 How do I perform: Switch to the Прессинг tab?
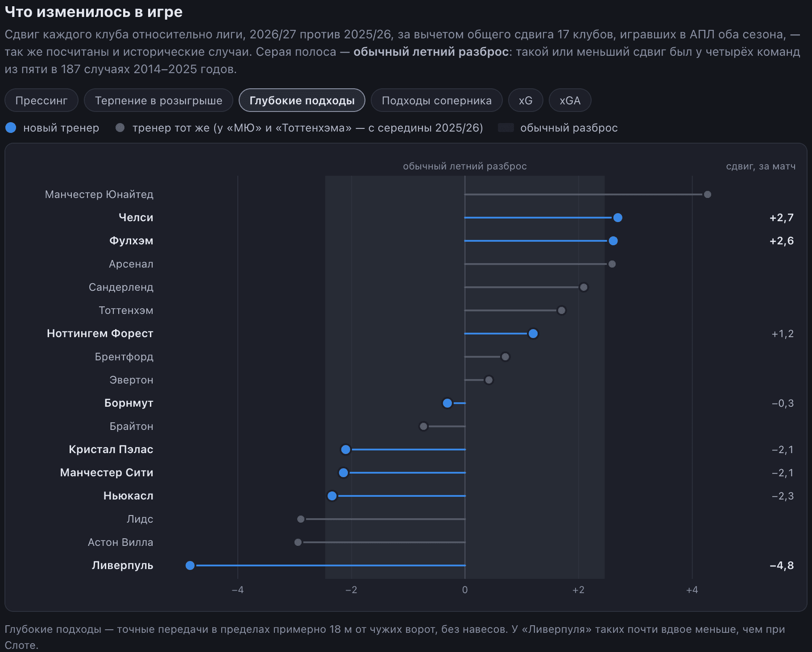tap(41, 100)
